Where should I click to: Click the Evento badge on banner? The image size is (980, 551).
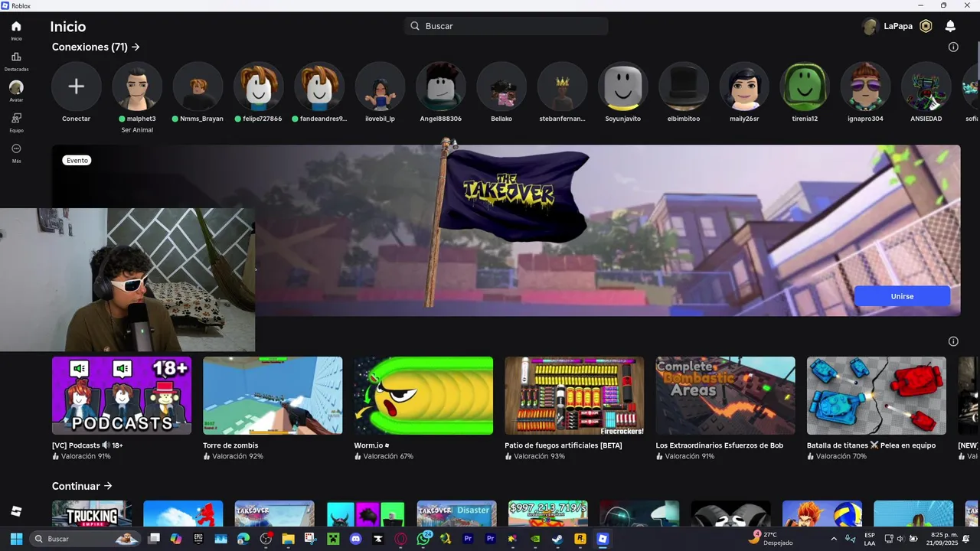click(77, 160)
